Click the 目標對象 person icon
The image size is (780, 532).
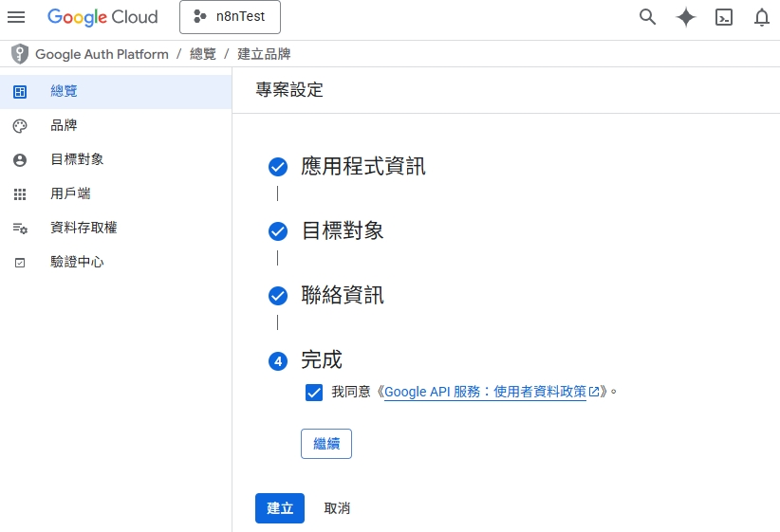click(20, 160)
